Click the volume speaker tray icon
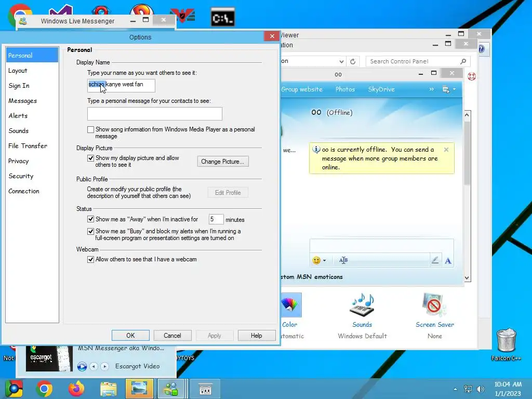Screen dimensions: 532x399 [x=480, y=389]
